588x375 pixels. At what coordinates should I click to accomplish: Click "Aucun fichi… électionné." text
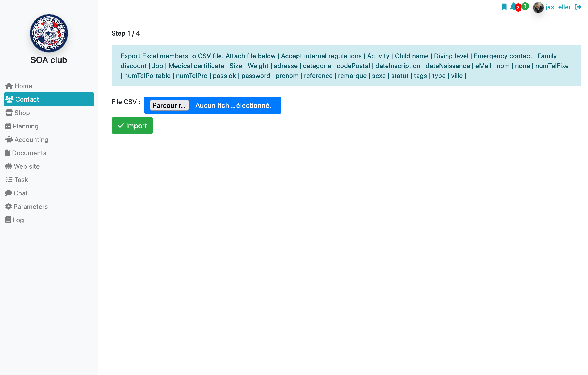tap(233, 105)
